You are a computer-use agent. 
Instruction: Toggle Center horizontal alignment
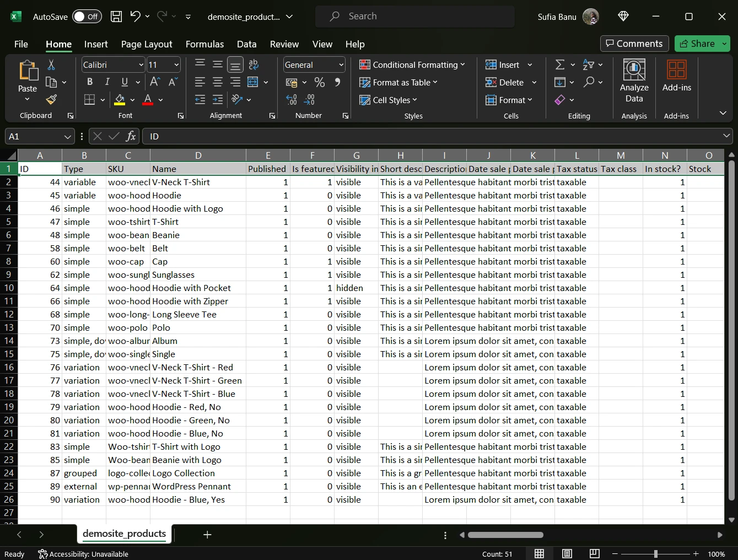click(x=218, y=82)
